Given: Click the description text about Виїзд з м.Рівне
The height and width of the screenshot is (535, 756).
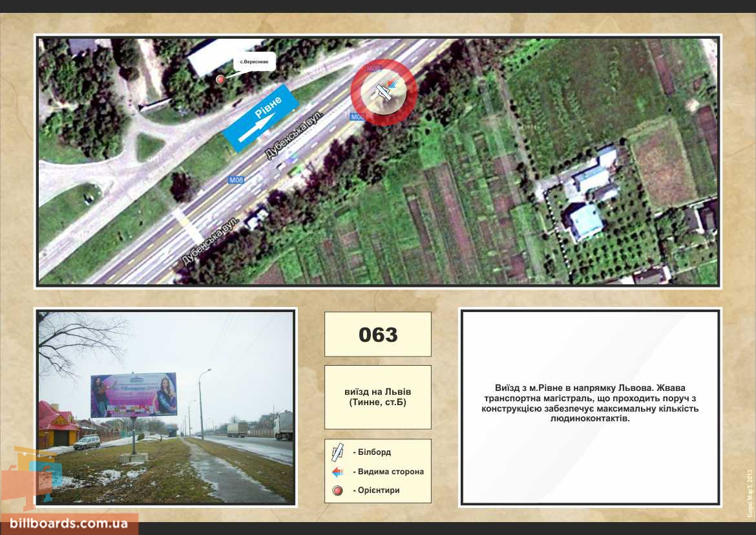Looking at the screenshot, I should [590, 403].
